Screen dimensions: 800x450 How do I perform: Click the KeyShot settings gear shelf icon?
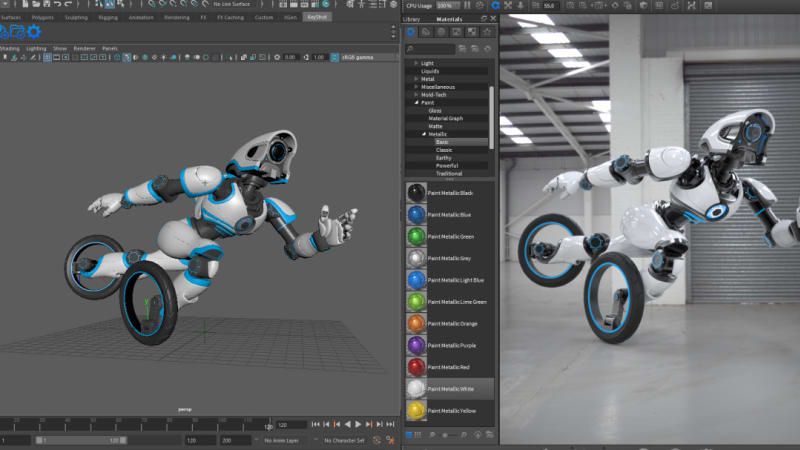[x=34, y=32]
